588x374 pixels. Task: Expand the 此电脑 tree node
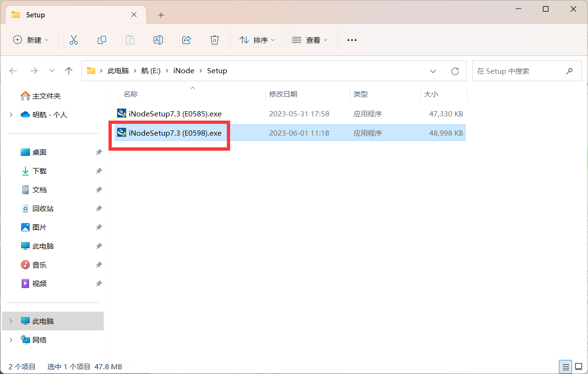pyautogui.click(x=11, y=321)
